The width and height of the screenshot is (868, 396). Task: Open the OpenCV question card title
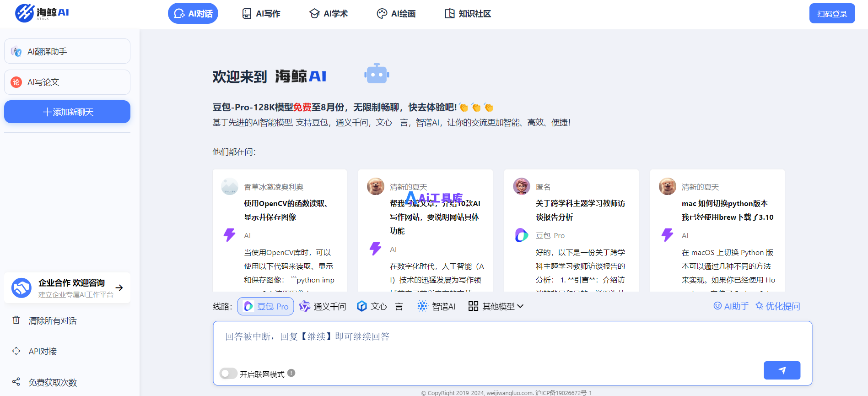(286, 210)
